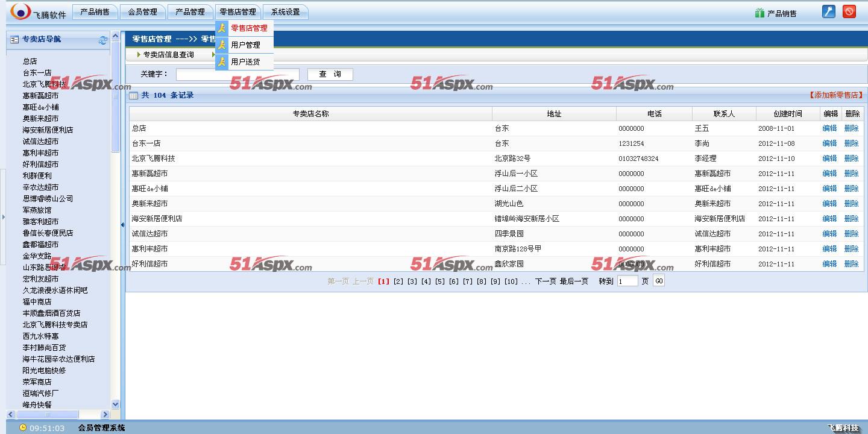Select 军燕旅馆 in the sidebar
This screenshot has height=434, width=868.
coord(37,210)
